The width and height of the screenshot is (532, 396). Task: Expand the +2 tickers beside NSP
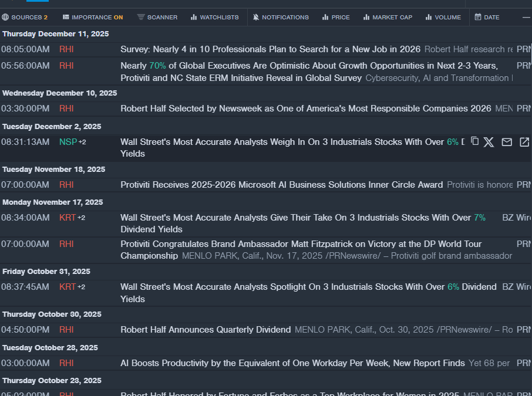point(82,142)
